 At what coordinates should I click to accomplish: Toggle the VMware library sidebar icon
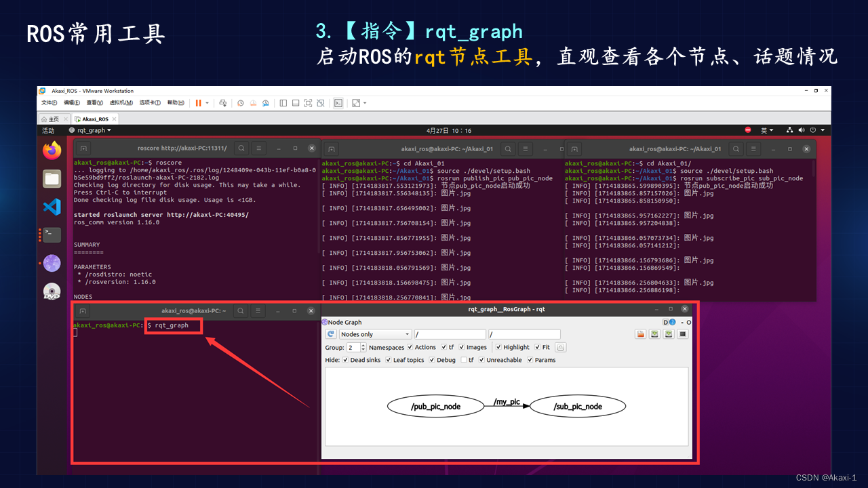tap(283, 103)
